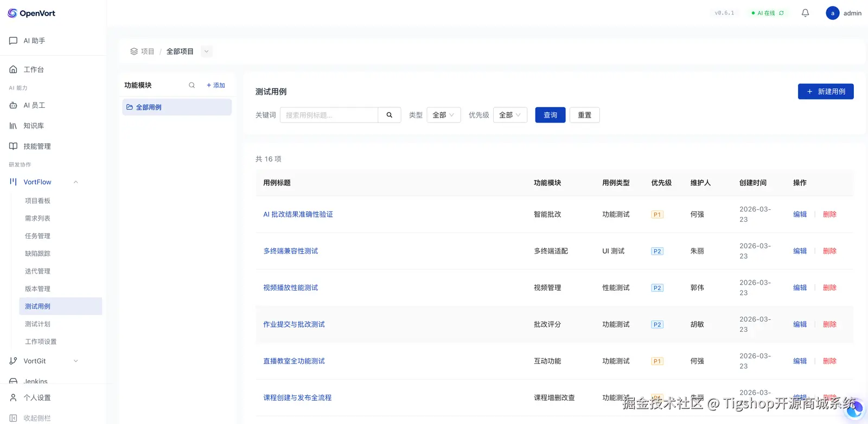The height and width of the screenshot is (424, 868).
Task: Edit the 视频播放性能测试 row
Action: (800, 288)
